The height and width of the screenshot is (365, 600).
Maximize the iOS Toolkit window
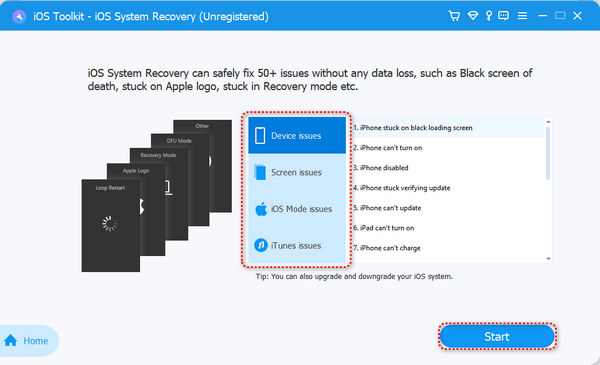(560, 16)
